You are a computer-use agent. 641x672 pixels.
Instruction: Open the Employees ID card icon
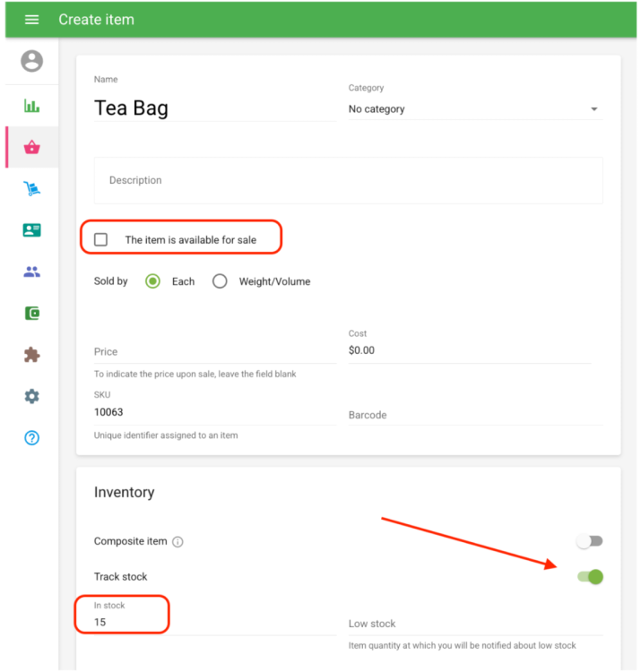tap(31, 230)
